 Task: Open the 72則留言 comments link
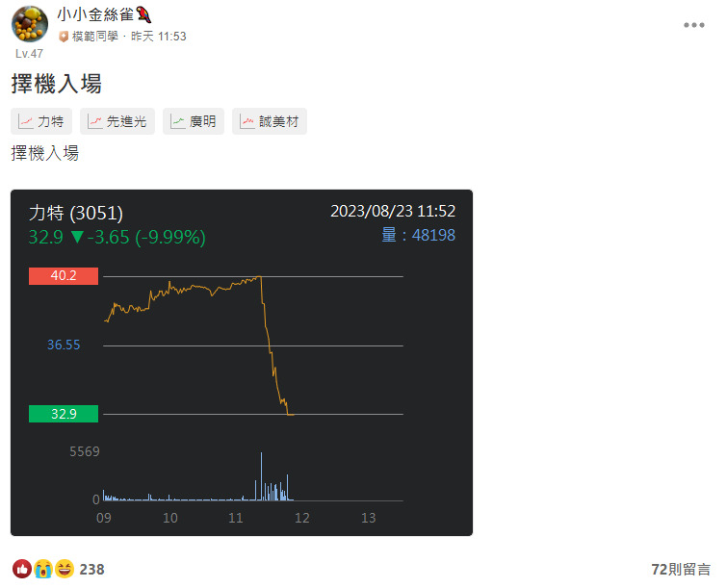point(681,570)
